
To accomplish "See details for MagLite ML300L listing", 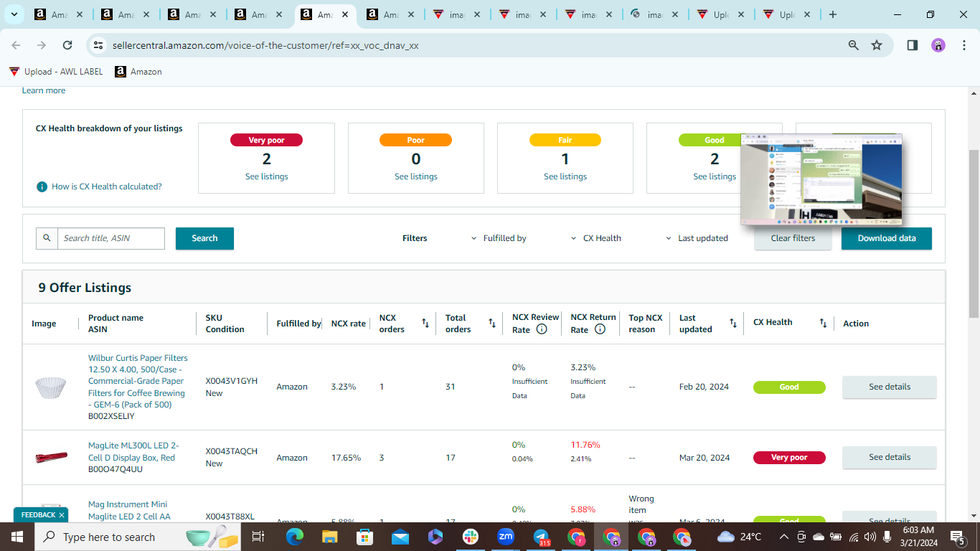I will pyautogui.click(x=890, y=457).
